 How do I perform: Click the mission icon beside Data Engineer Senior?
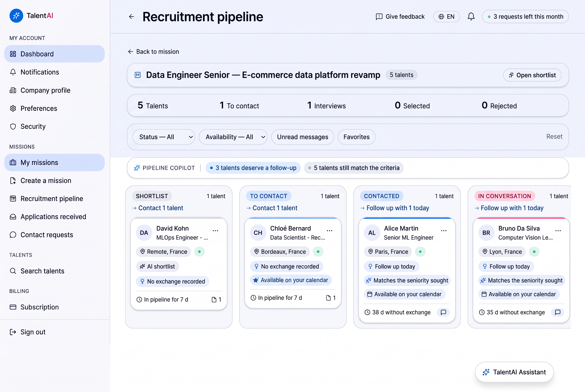pyautogui.click(x=138, y=75)
